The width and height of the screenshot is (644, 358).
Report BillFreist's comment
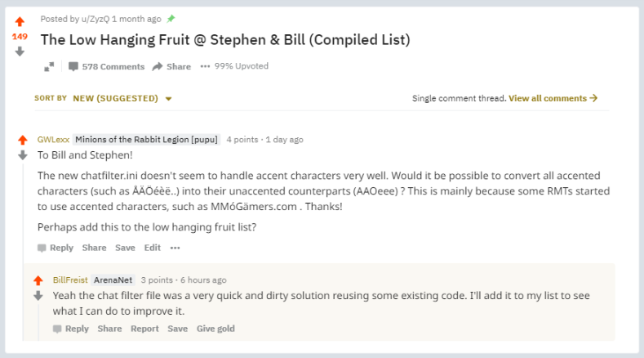(x=144, y=329)
